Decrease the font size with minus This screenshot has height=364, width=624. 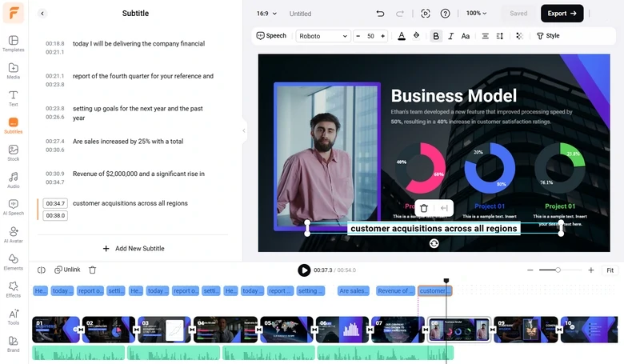(358, 36)
